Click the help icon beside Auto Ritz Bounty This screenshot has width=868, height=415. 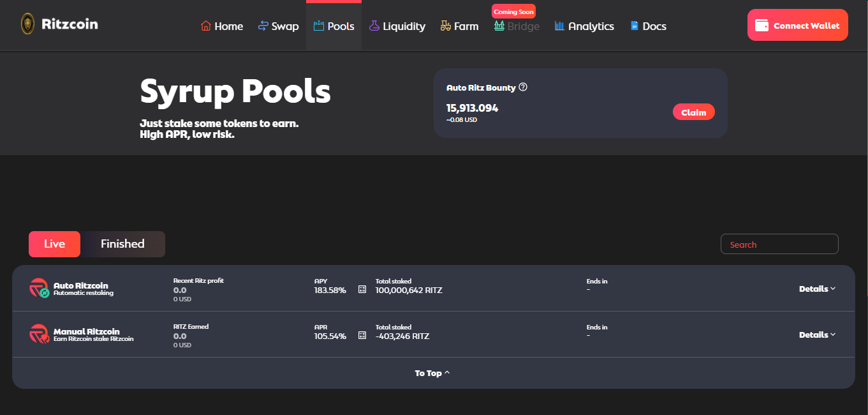(523, 87)
